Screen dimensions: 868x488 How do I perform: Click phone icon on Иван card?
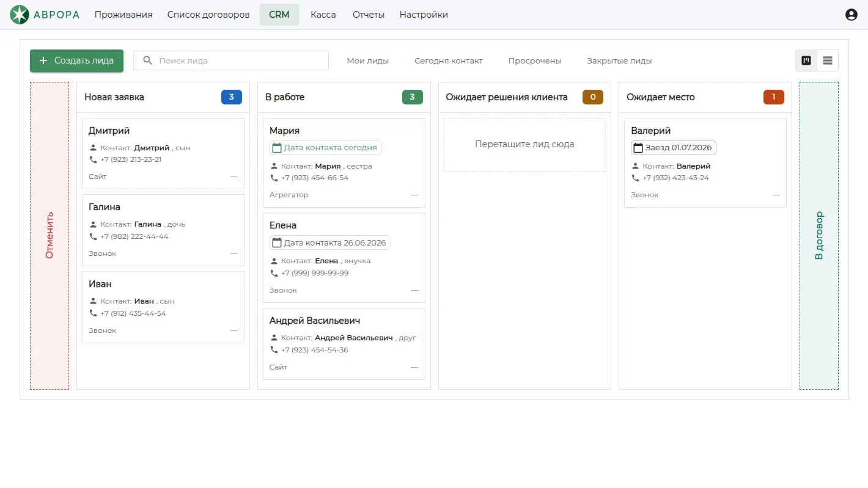click(94, 313)
